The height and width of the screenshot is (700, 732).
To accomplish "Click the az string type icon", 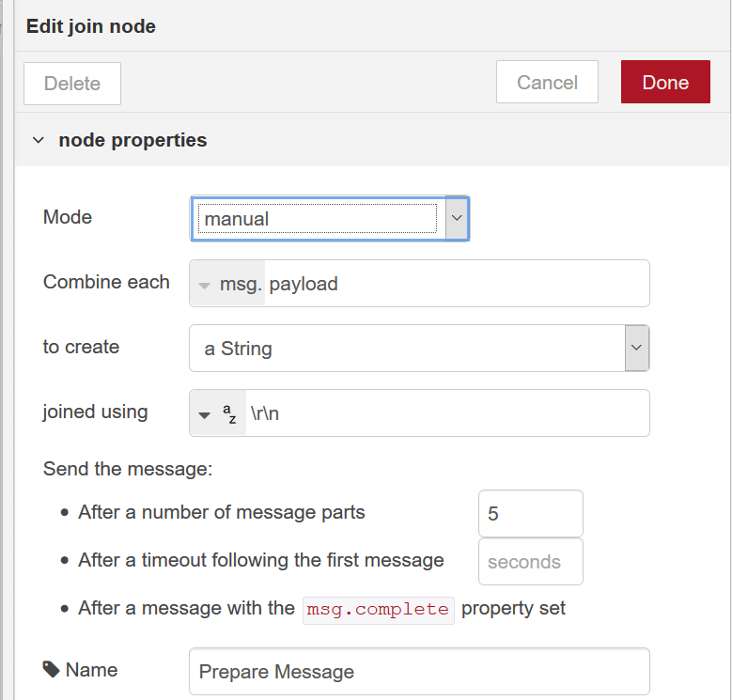I will point(229,413).
